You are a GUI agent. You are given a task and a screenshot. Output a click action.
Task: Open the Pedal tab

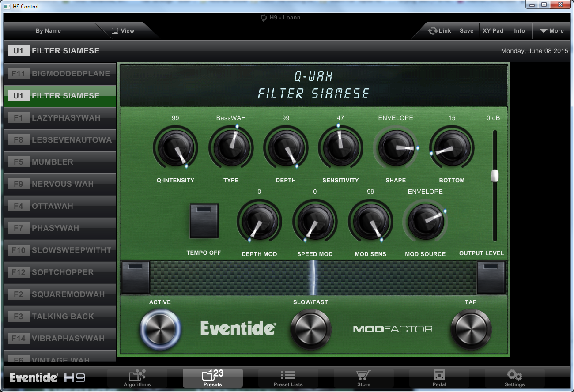click(439, 378)
